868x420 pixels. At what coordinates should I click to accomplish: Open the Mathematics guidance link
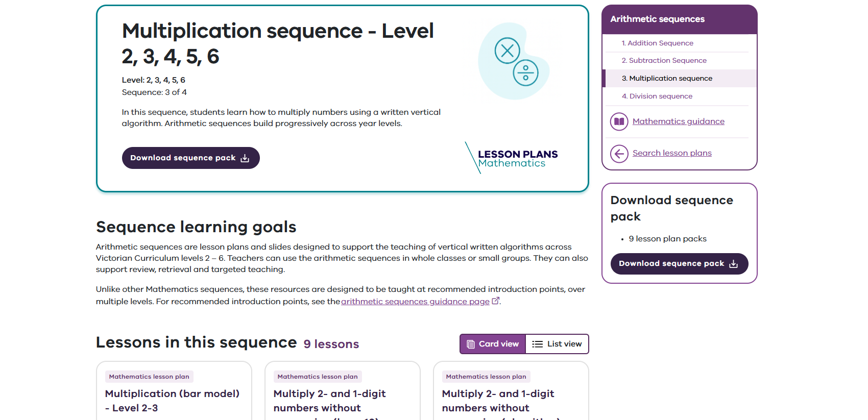pos(678,121)
